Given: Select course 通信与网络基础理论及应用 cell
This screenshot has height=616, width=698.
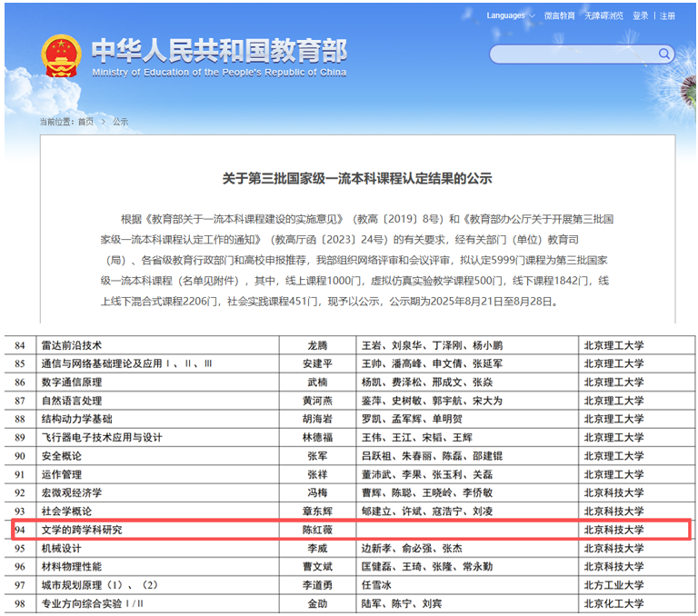Looking at the screenshot, I should 126,363.
